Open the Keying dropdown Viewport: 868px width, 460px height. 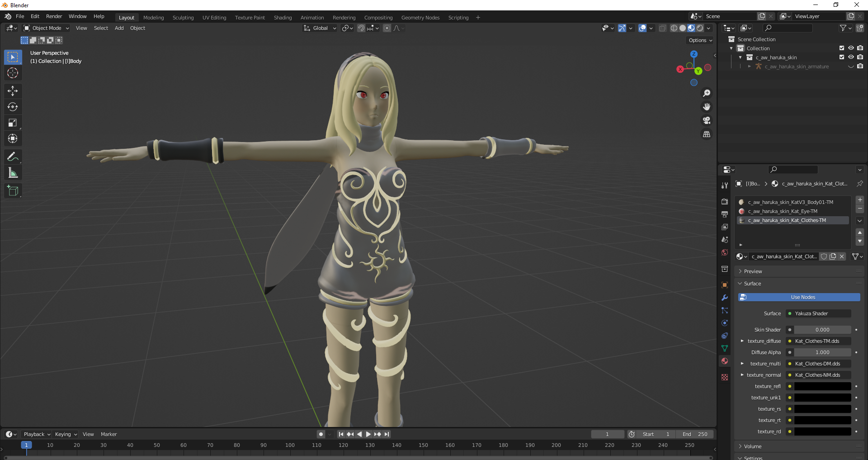tap(66, 434)
